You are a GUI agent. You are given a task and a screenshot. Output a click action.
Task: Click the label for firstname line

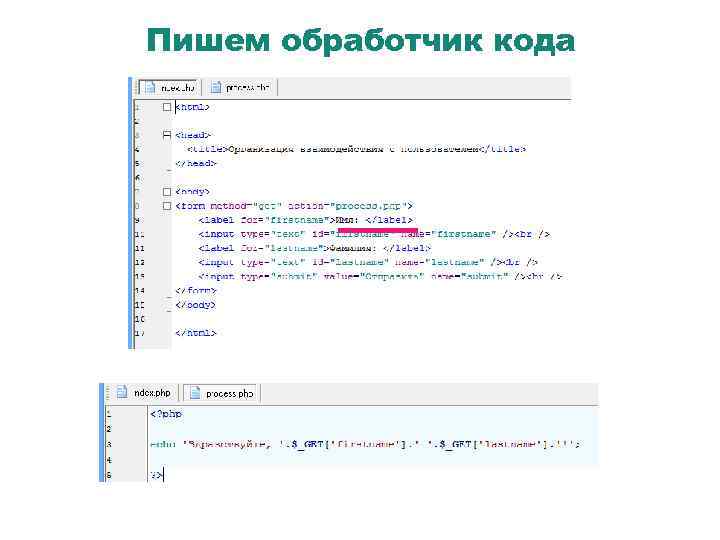[x=305, y=220]
